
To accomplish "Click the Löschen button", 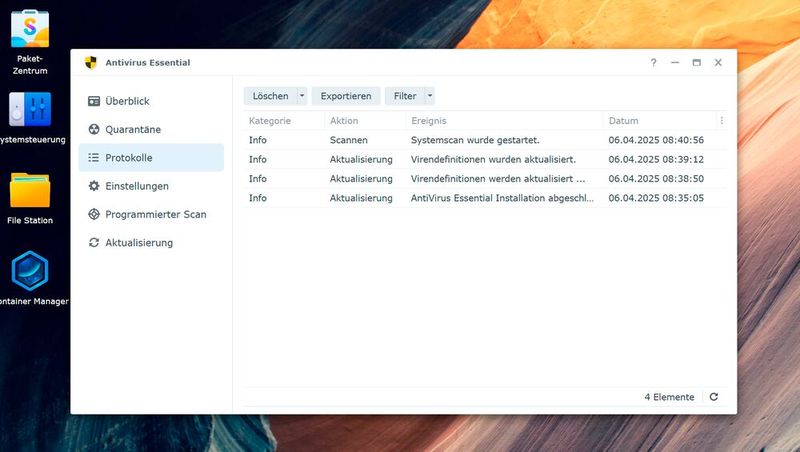I will 270,96.
